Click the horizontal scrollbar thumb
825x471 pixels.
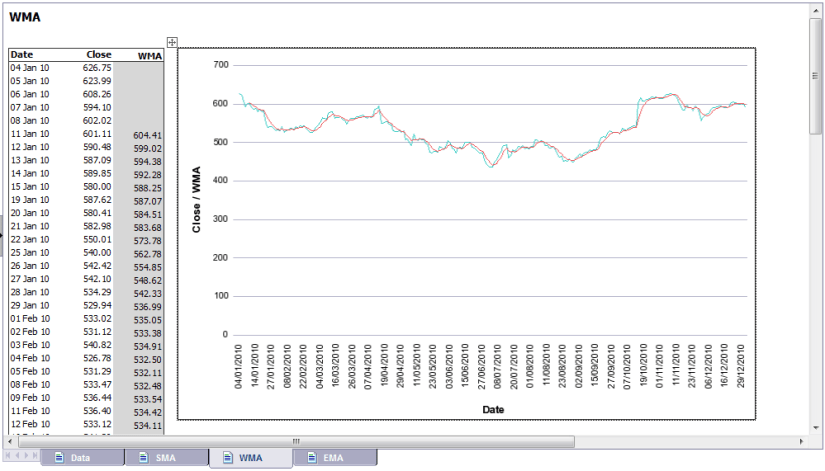click(296, 442)
